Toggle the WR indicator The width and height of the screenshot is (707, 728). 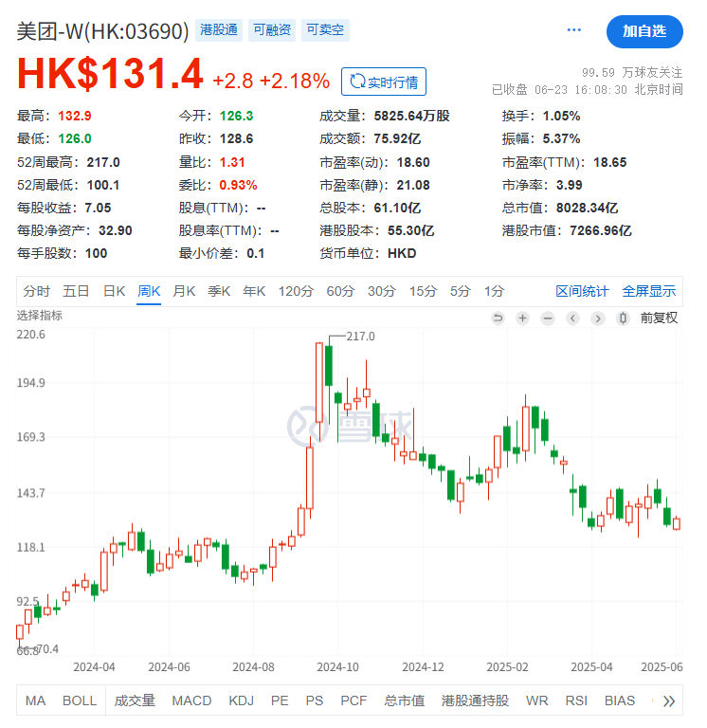537,701
